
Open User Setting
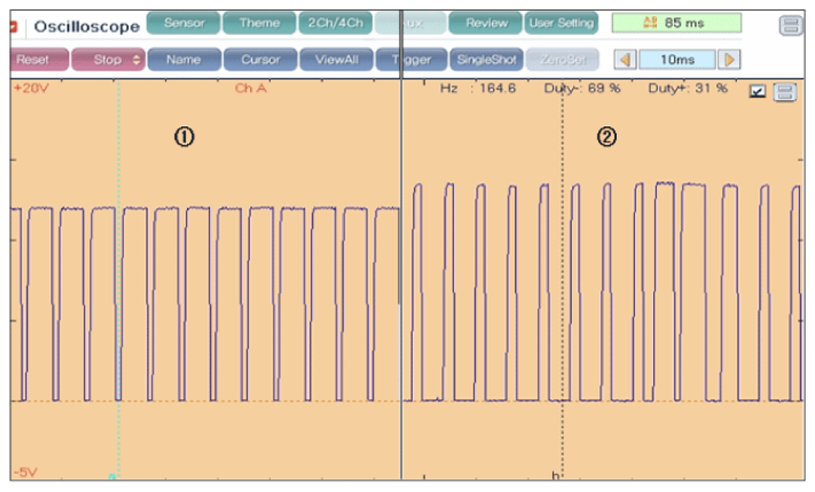[561, 23]
